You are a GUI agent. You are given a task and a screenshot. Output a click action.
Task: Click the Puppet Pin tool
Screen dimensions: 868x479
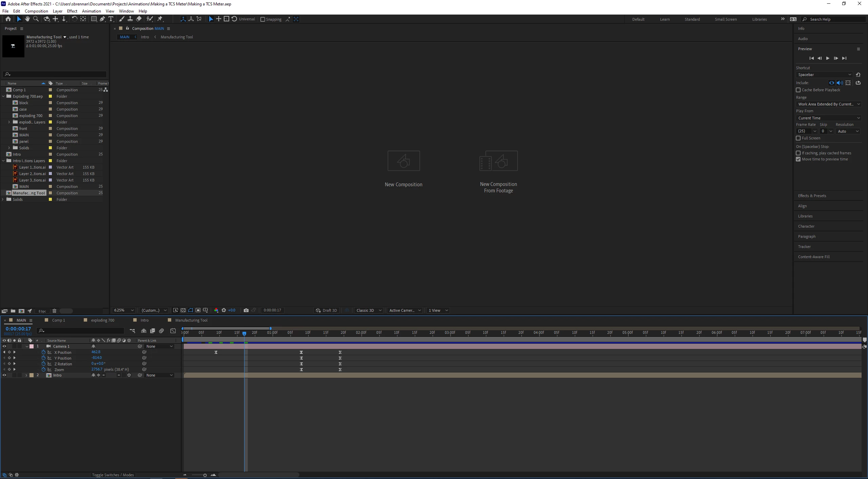[x=160, y=19]
